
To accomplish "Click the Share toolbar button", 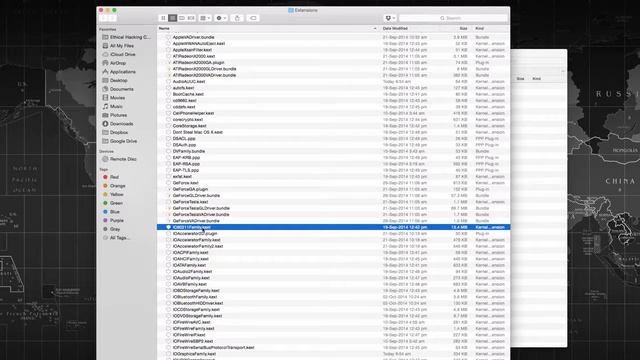I will point(237,18).
